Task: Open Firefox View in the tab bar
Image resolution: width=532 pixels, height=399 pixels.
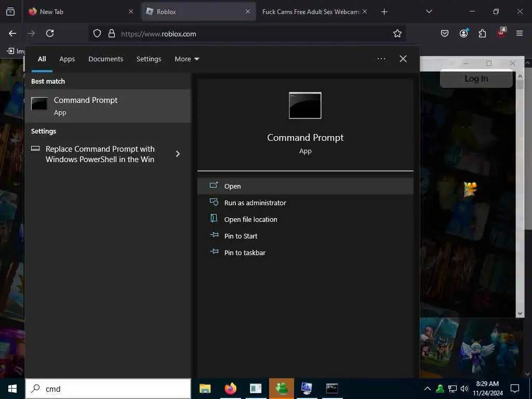Action: click(x=10, y=11)
